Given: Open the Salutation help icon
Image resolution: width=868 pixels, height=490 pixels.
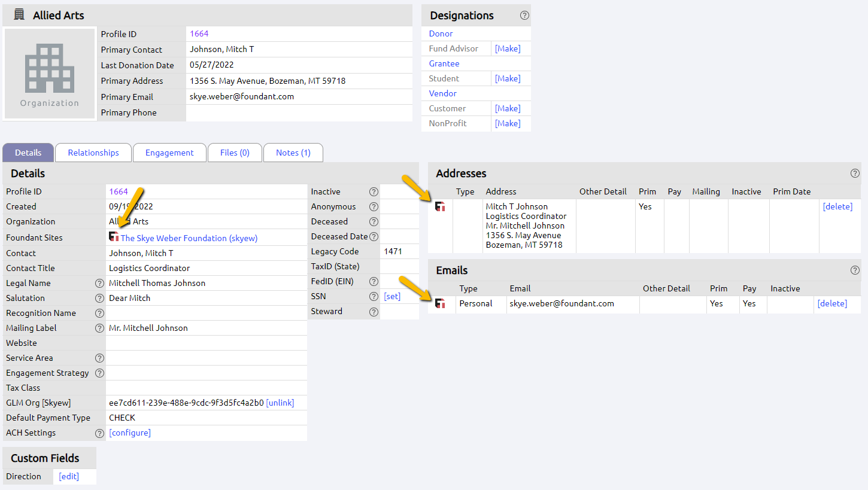Looking at the screenshot, I should coord(99,298).
